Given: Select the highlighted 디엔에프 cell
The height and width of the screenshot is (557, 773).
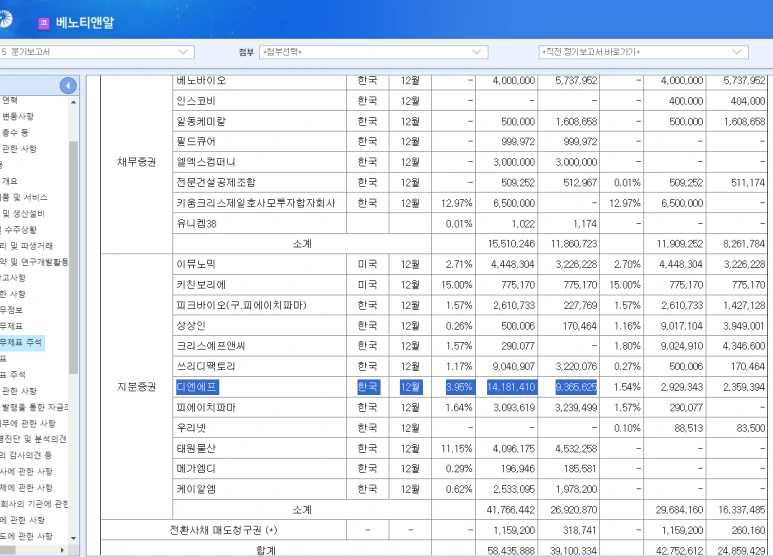Looking at the screenshot, I should (x=197, y=387).
